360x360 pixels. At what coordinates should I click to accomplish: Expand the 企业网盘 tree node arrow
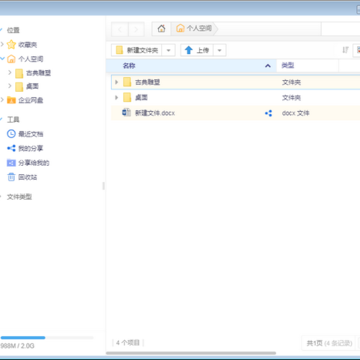[2, 100]
